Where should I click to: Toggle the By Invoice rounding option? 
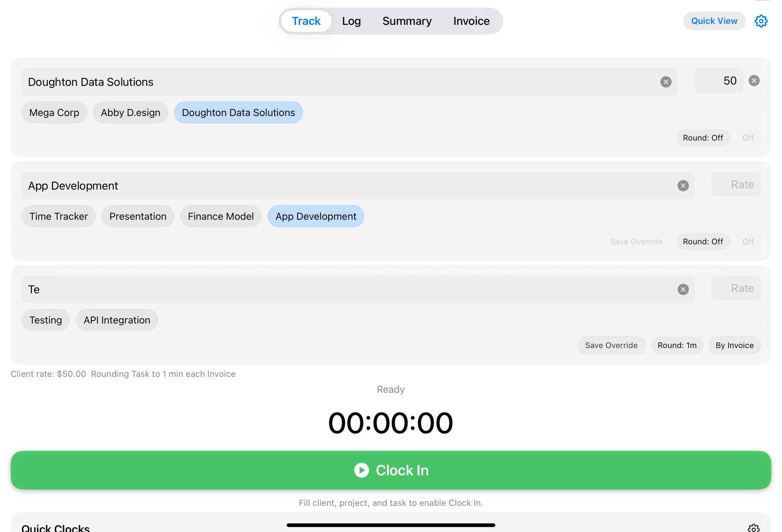point(735,345)
